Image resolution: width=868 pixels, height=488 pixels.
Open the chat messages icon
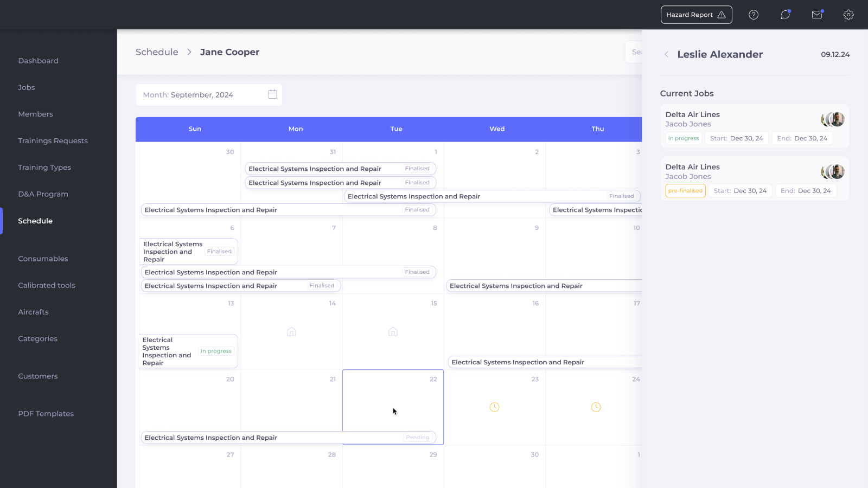[x=785, y=15]
